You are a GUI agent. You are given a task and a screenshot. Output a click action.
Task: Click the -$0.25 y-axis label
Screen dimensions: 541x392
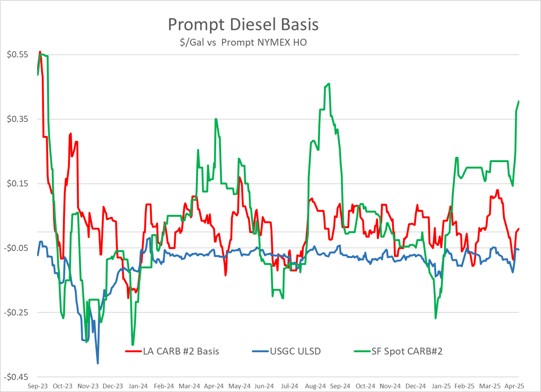[16, 312]
